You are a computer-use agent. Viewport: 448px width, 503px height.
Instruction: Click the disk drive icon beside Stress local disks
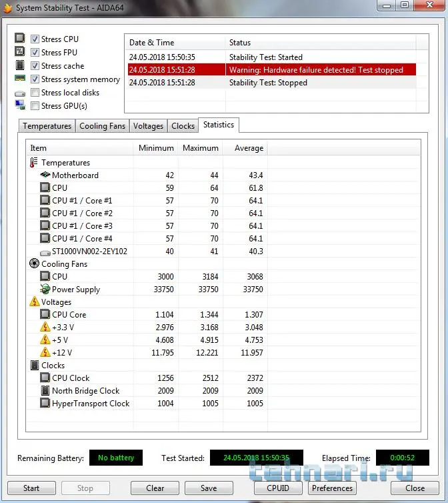point(20,93)
